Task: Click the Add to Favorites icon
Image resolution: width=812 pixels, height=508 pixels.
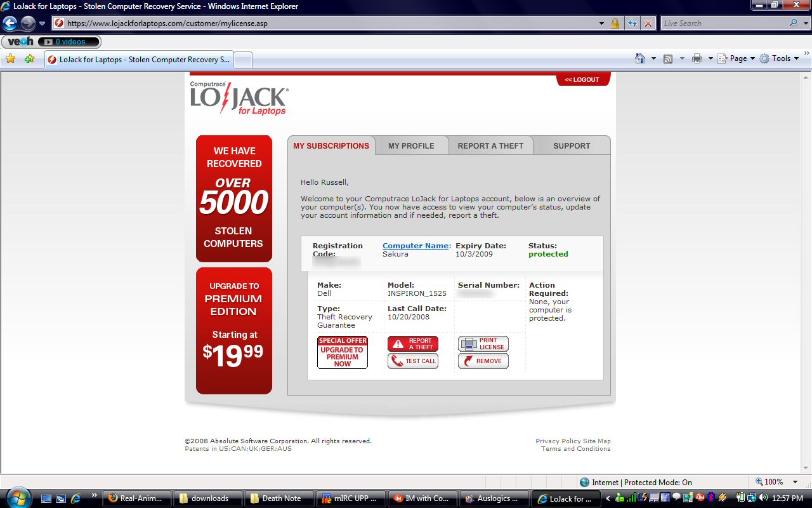Action: (29, 59)
